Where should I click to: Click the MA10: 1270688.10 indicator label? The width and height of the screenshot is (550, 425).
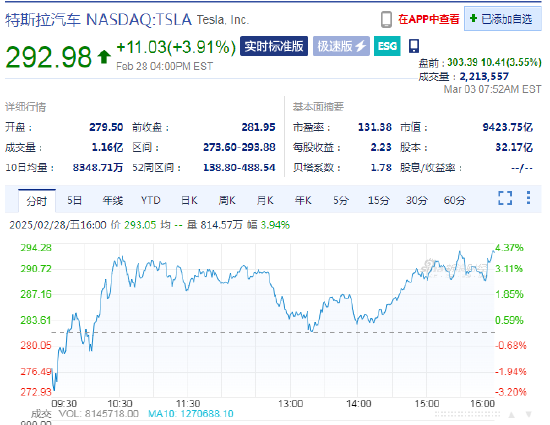(191, 414)
